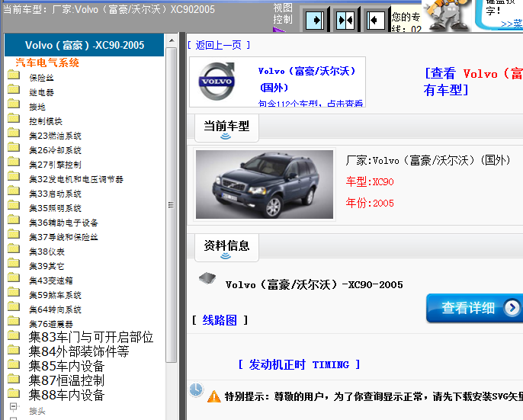
Task: Open the 集23燃油系统 folder icon
Action: point(14,133)
